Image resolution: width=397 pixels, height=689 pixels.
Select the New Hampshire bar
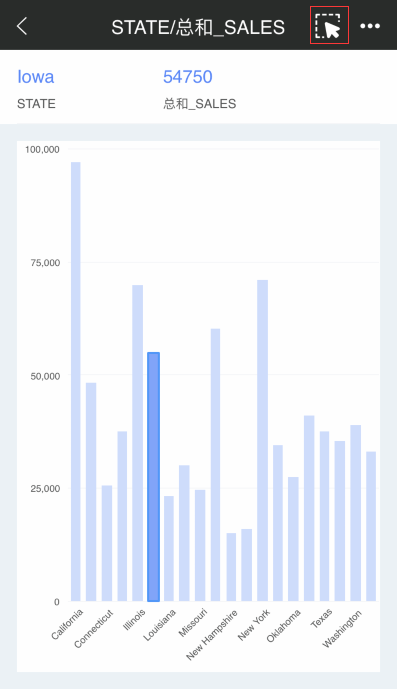click(231, 567)
